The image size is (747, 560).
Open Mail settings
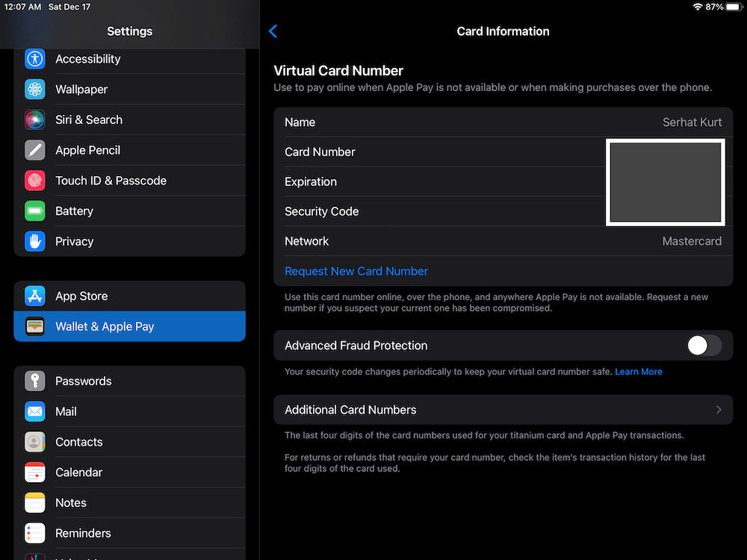tap(129, 411)
